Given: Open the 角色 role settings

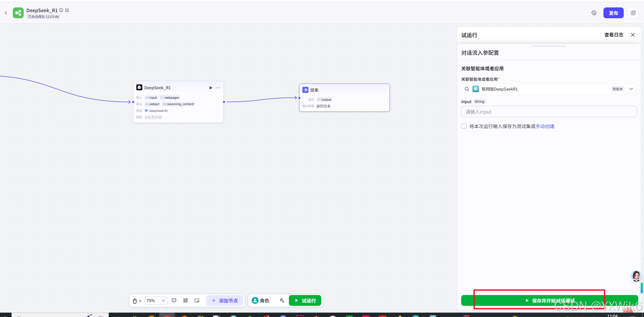Looking at the screenshot, I should click(261, 300).
